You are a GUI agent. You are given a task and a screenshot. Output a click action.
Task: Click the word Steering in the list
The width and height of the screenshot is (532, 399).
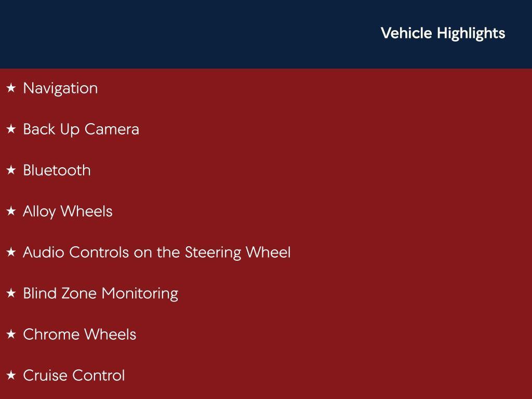click(213, 252)
